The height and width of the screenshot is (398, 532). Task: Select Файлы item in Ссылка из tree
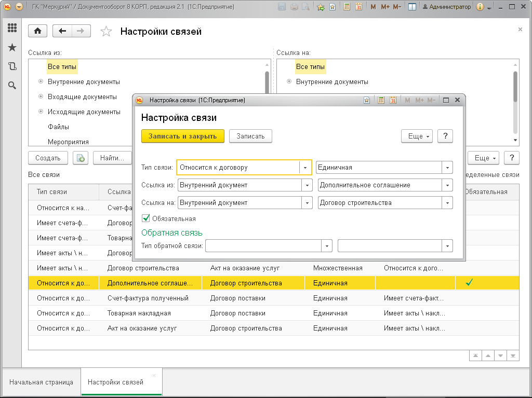pyautogui.click(x=58, y=127)
